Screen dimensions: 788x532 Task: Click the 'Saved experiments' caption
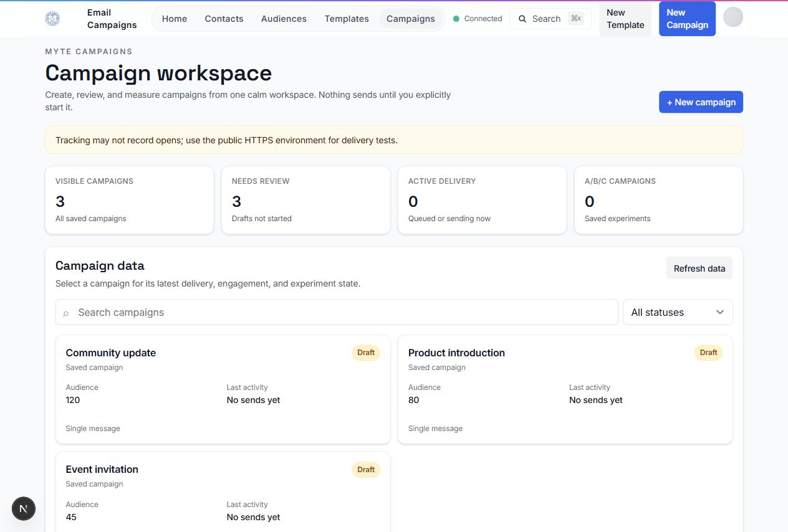(617, 219)
